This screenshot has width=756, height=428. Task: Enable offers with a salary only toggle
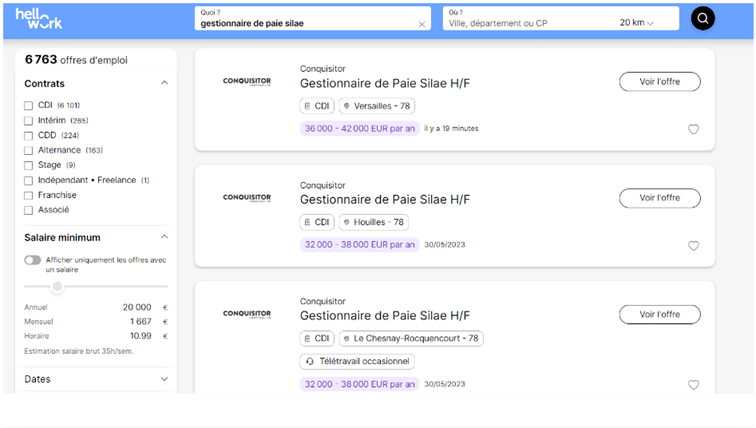pos(33,260)
